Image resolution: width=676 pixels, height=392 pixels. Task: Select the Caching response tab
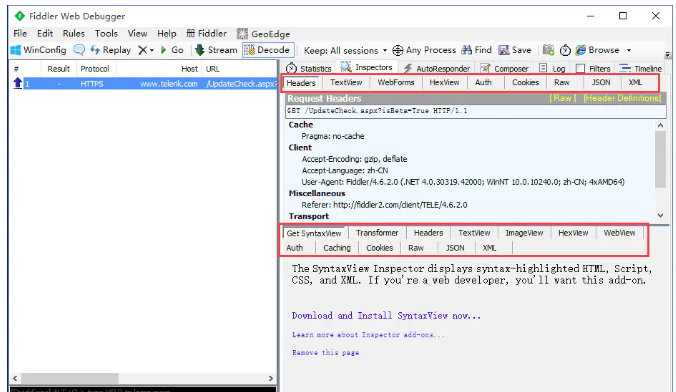pyautogui.click(x=337, y=248)
